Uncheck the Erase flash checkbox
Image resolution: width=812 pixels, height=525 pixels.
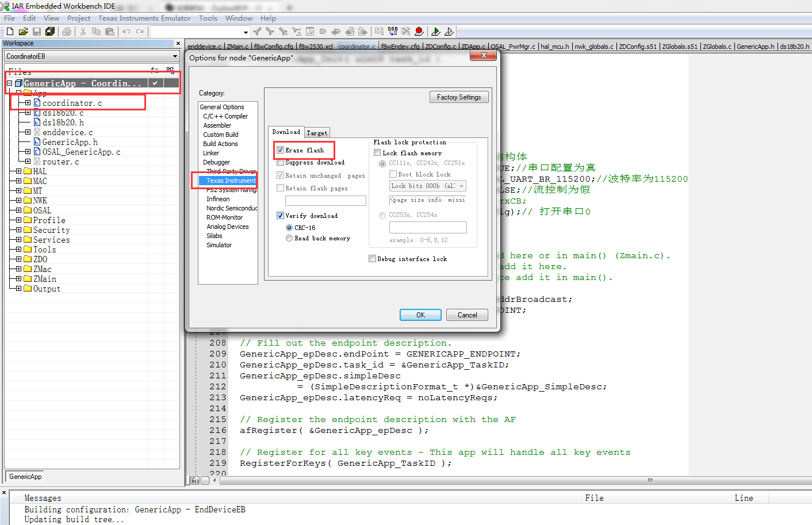[281, 150]
